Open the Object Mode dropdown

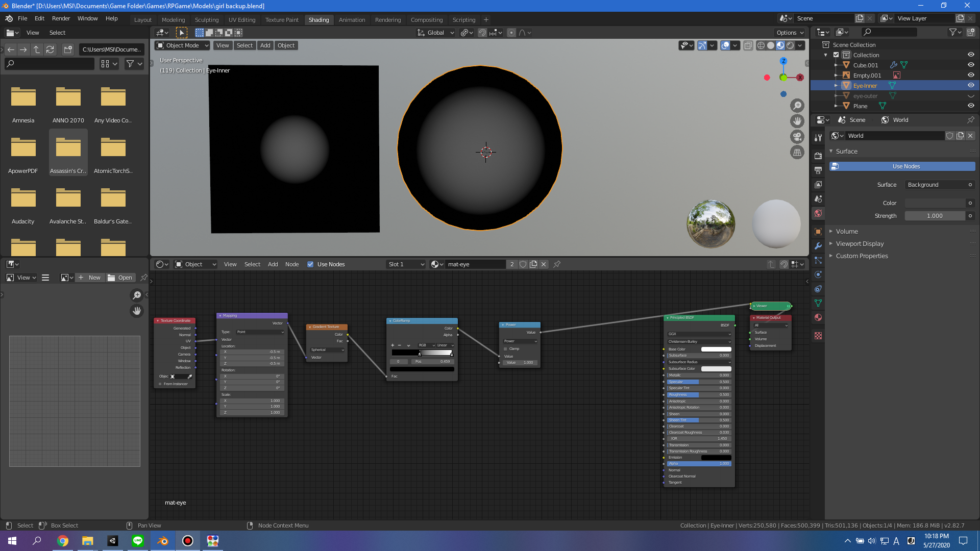[x=182, y=45]
